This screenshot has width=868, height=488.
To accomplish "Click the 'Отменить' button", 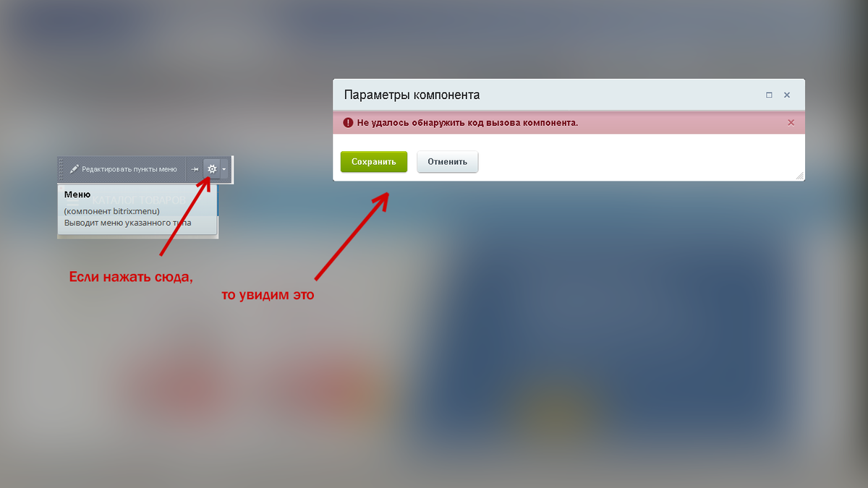I will tap(448, 162).
